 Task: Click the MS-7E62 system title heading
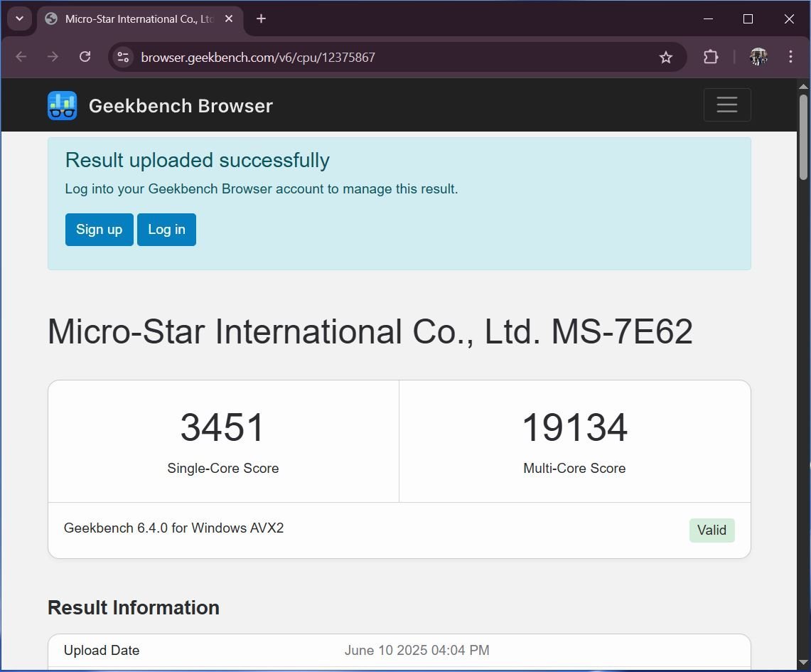(x=370, y=331)
